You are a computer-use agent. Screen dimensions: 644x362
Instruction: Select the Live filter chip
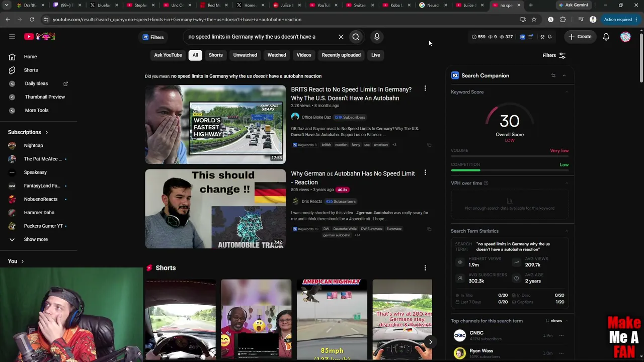376,55
